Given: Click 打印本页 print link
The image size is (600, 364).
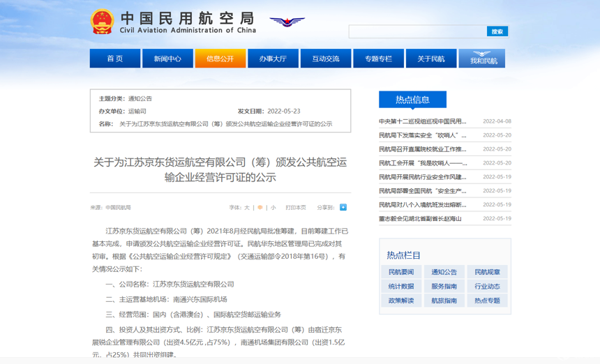Looking at the screenshot, I should tap(295, 208).
